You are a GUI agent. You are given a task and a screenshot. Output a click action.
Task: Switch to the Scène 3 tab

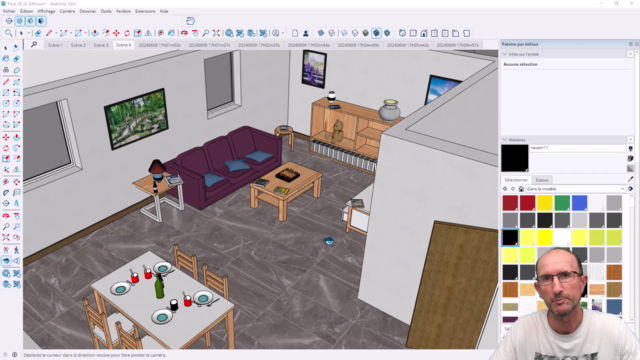click(101, 45)
